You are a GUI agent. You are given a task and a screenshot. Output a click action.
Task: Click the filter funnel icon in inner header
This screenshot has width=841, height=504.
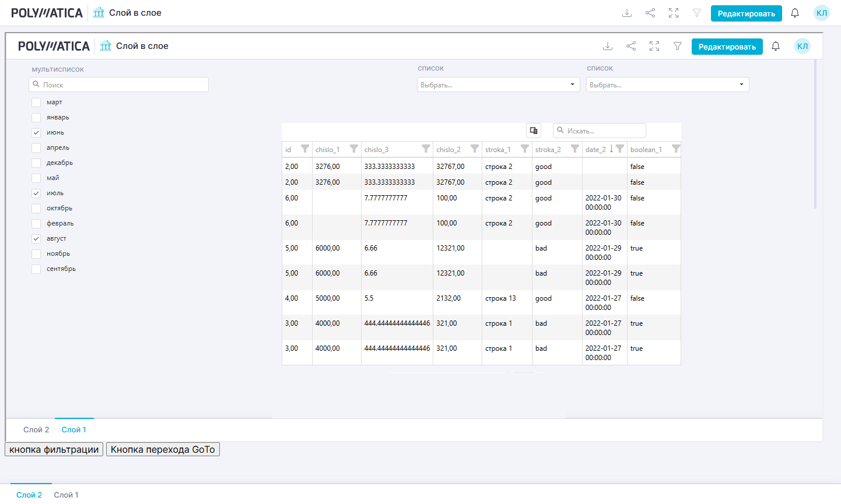click(x=678, y=46)
